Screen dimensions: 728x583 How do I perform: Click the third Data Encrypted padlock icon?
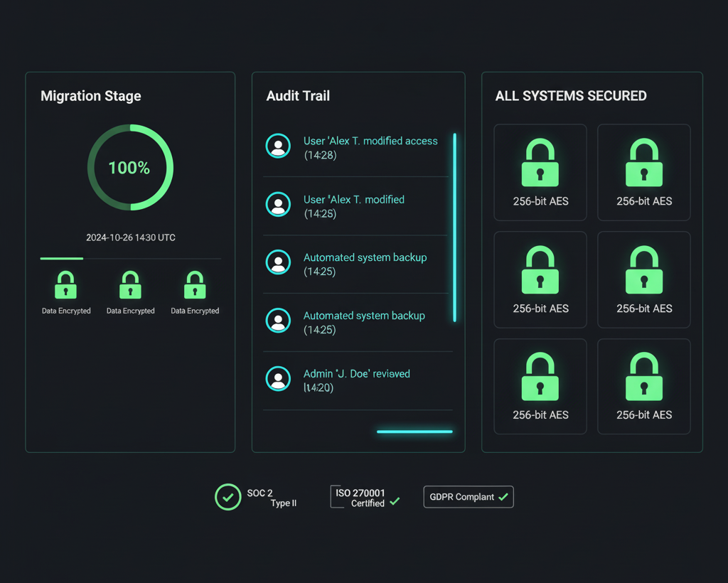point(195,284)
